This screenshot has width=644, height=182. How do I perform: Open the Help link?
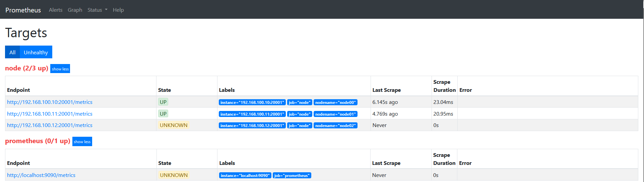(x=118, y=10)
